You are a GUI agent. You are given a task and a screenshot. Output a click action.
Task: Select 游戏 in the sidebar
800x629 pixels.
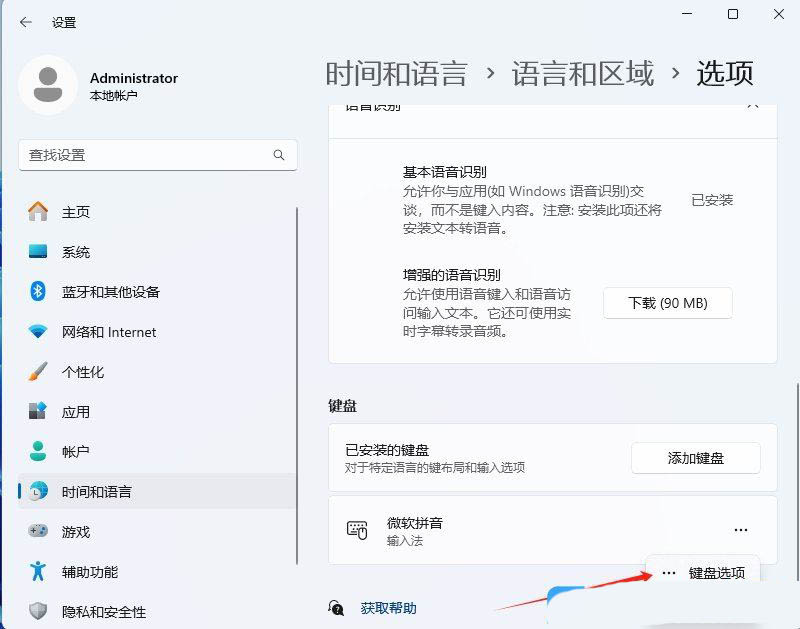click(x=75, y=531)
